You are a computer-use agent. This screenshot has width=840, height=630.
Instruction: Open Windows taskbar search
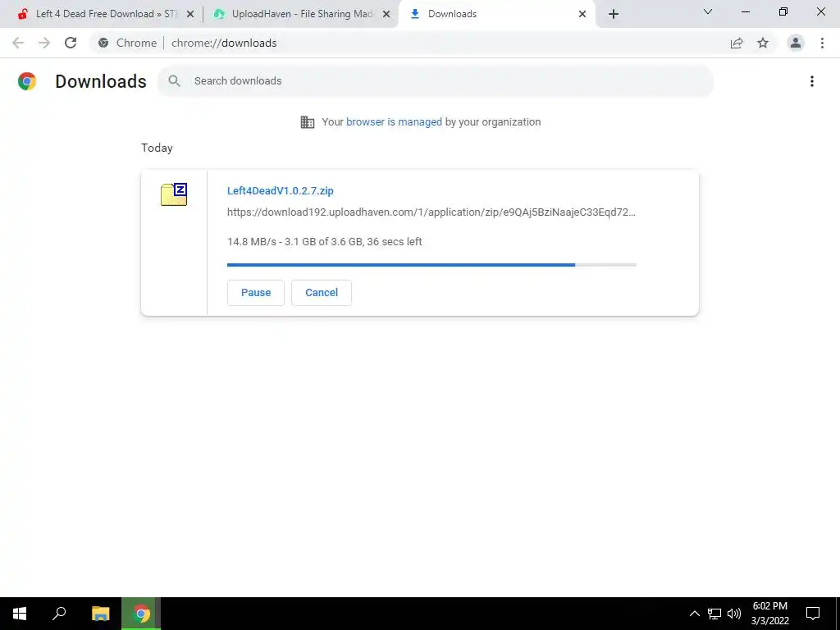point(59,614)
